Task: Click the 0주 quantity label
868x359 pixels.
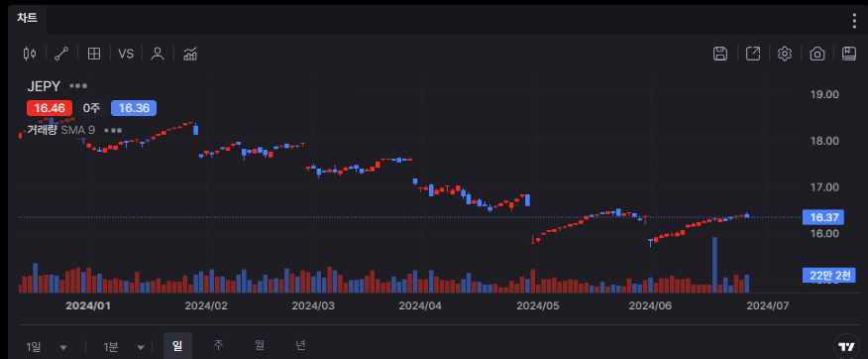Action: coord(91,108)
